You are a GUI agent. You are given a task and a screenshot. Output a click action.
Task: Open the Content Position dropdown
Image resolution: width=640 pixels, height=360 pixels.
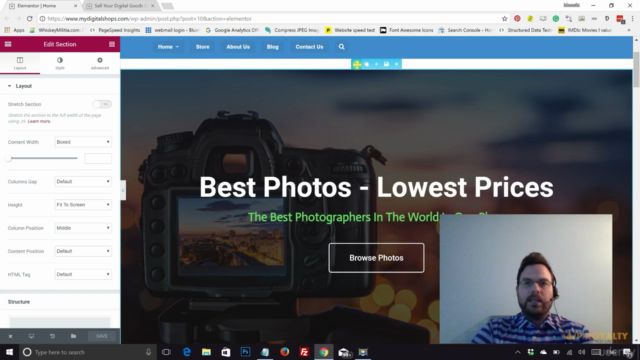(x=83, y=251)
